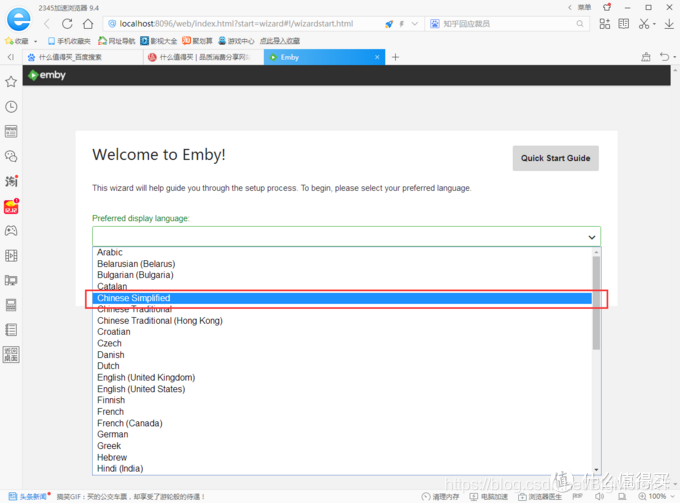The image size is (680, 503).
Task: Open Taobao icon in sidebar
Action: pos(11,181)
